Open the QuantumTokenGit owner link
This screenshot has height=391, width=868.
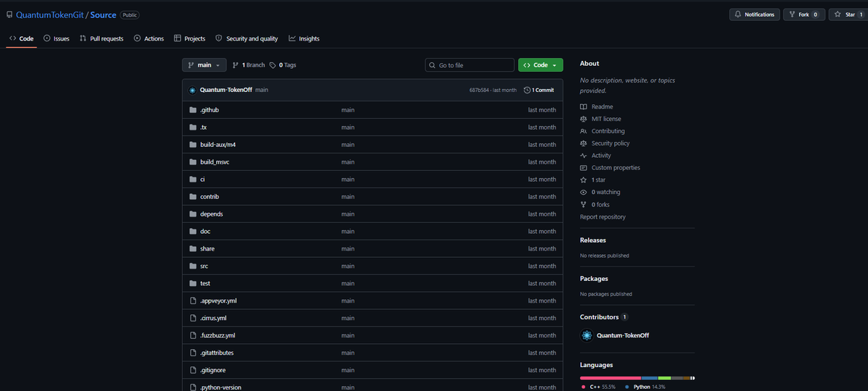[x=50, y=14]
